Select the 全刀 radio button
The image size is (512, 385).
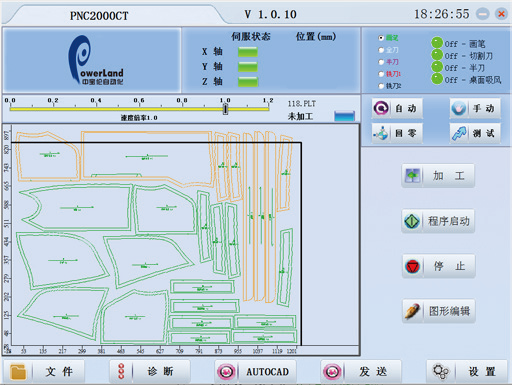(381, 50)
